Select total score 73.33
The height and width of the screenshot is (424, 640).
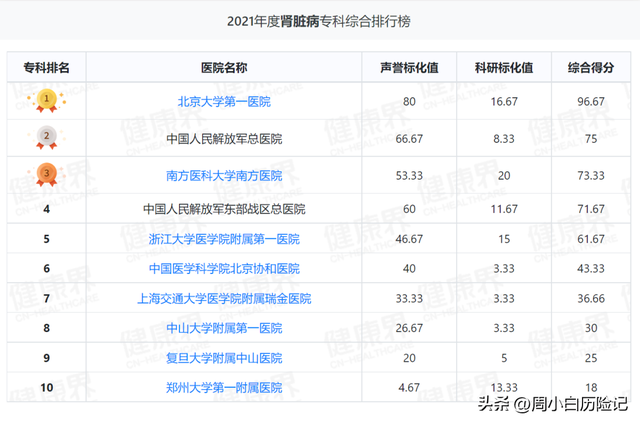point(591,176)
